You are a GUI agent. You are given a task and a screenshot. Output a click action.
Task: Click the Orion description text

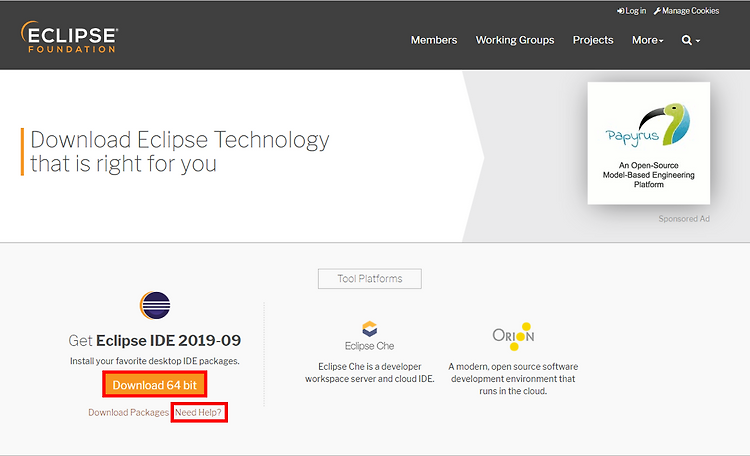pos(513,379)
